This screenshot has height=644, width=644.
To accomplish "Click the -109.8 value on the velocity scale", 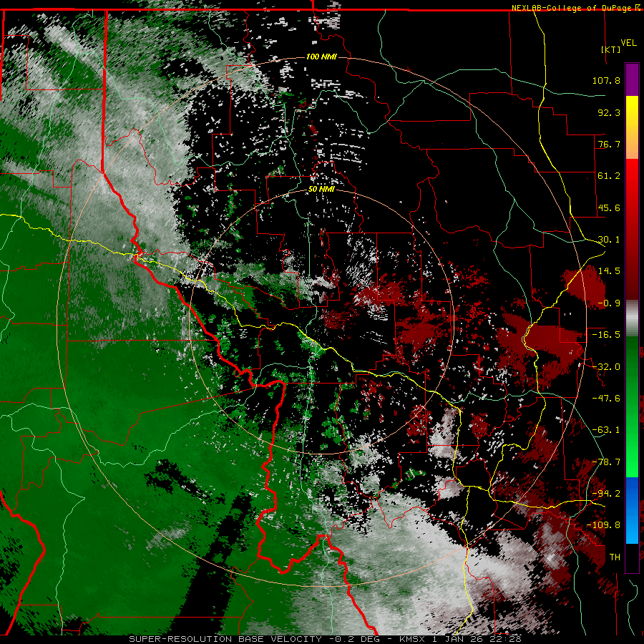I will pos(603,525).
